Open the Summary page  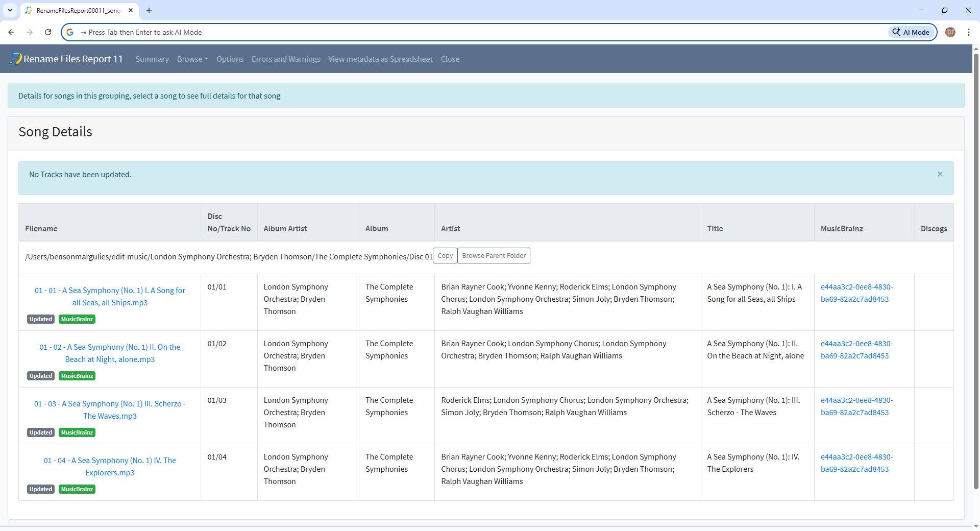coord(152,59)
